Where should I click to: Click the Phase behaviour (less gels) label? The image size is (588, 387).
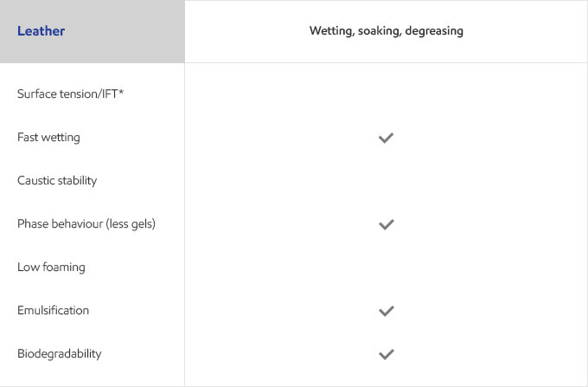pyautogui.click(x=86, y=223)
